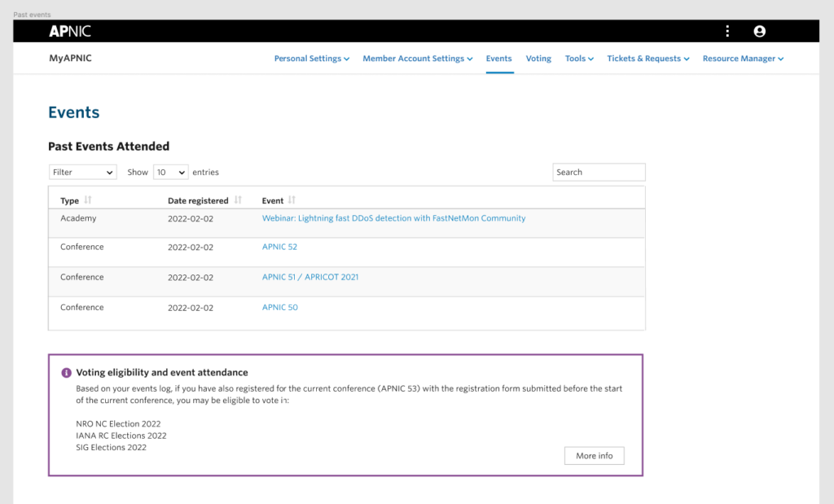Select the date in APNIC 52 row
The width and height of the screenshot is (834, 504).
tap(191, 248)
